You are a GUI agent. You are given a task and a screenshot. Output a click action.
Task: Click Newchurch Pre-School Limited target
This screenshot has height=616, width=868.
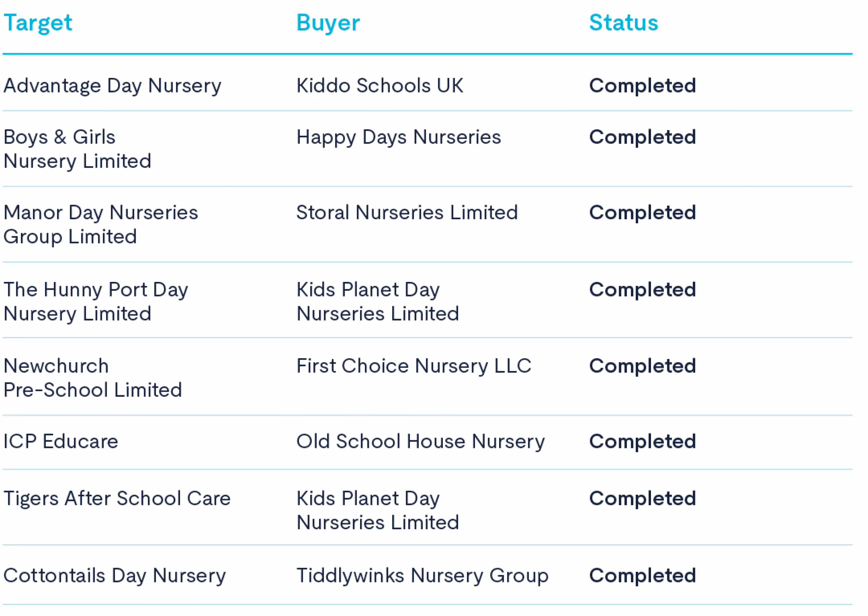(x=93, y=378)
